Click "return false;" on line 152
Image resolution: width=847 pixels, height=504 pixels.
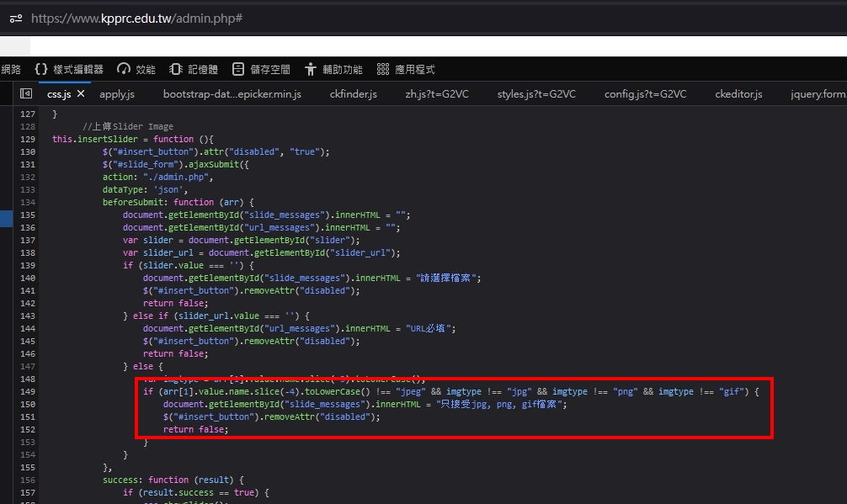coord(195,429)
